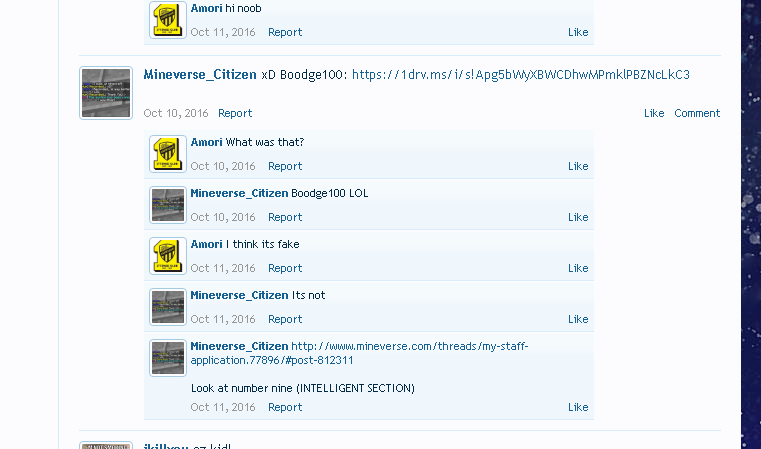Report the 'Its not' comment
Screen dimensions: 761x449
coord(285,319)
